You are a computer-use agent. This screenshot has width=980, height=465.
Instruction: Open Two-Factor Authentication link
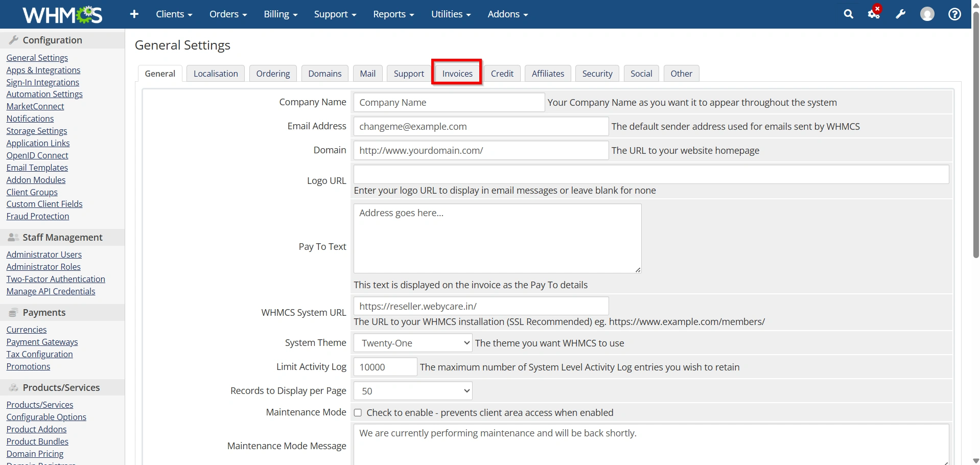[56, 279]
